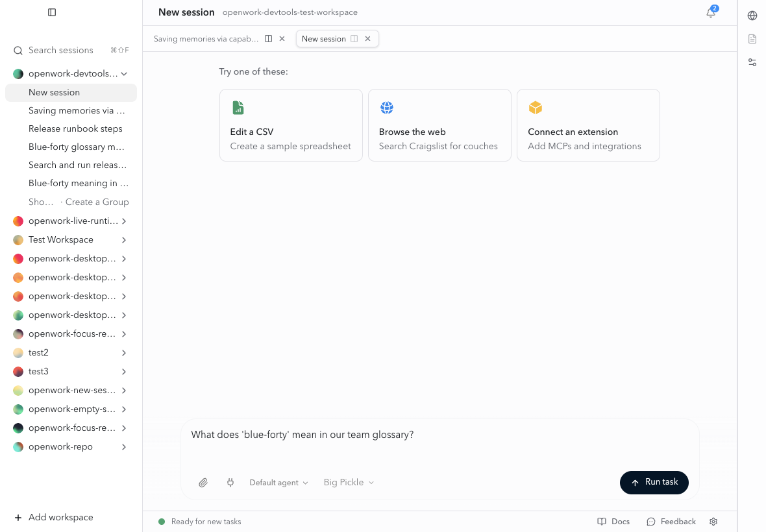Select the Browse the web suggestion card
Viewport: 766px width, 532px height.
[439, 125]
